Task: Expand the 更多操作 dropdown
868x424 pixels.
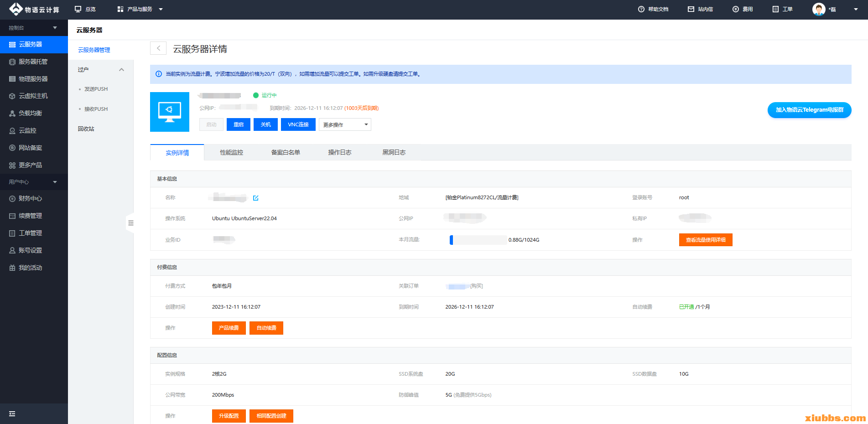Action: 345,124
